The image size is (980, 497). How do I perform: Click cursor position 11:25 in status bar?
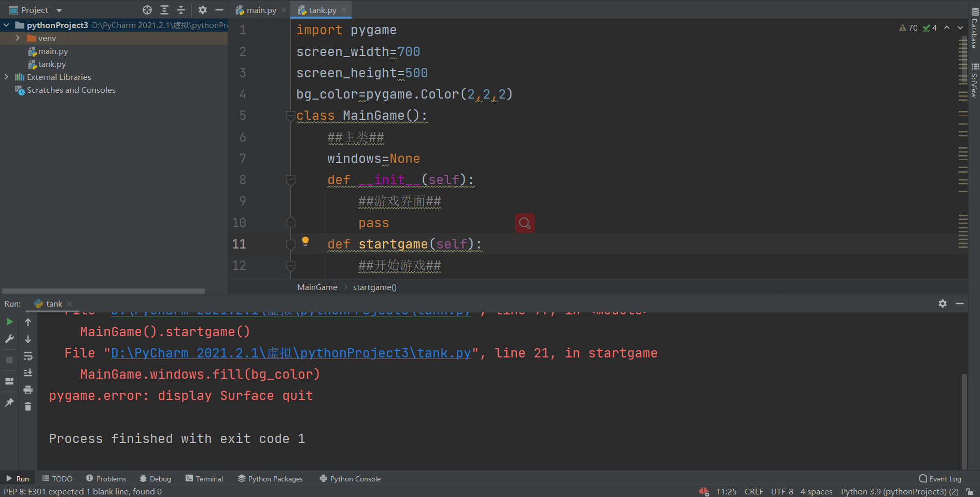(x=726, y=491)
